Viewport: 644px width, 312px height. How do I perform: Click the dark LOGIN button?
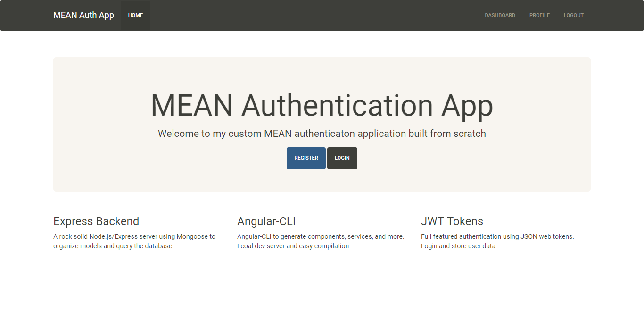(x=342, y=158)
